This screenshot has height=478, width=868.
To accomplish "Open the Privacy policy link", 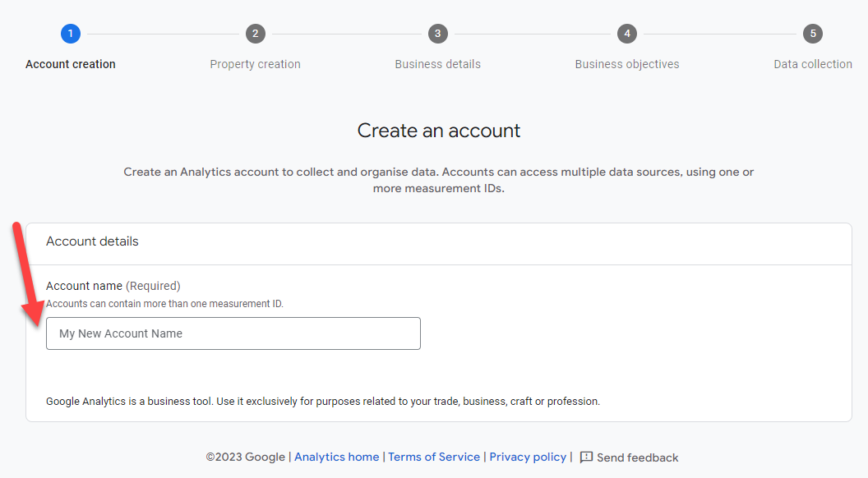I will click(528, 457).
